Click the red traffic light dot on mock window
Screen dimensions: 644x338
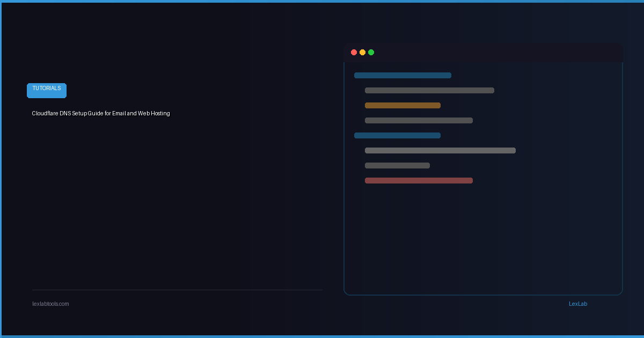[x=354, y=52]
